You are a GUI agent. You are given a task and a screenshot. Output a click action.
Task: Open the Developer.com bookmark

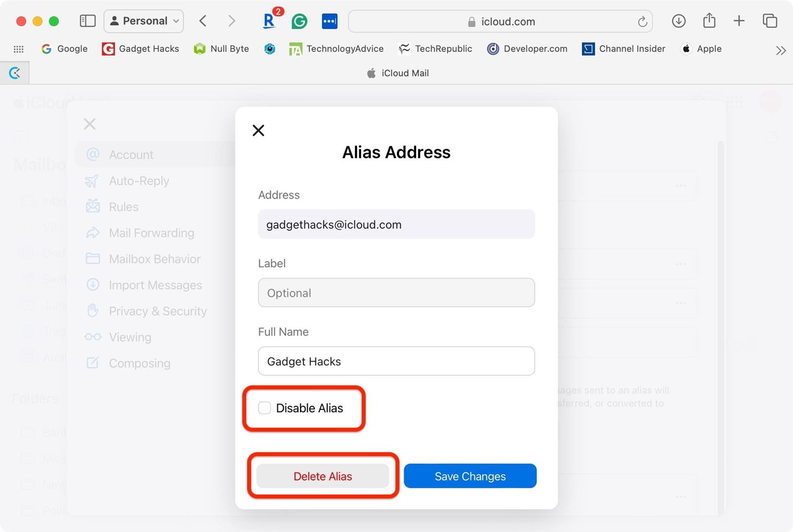click(527, 48)
